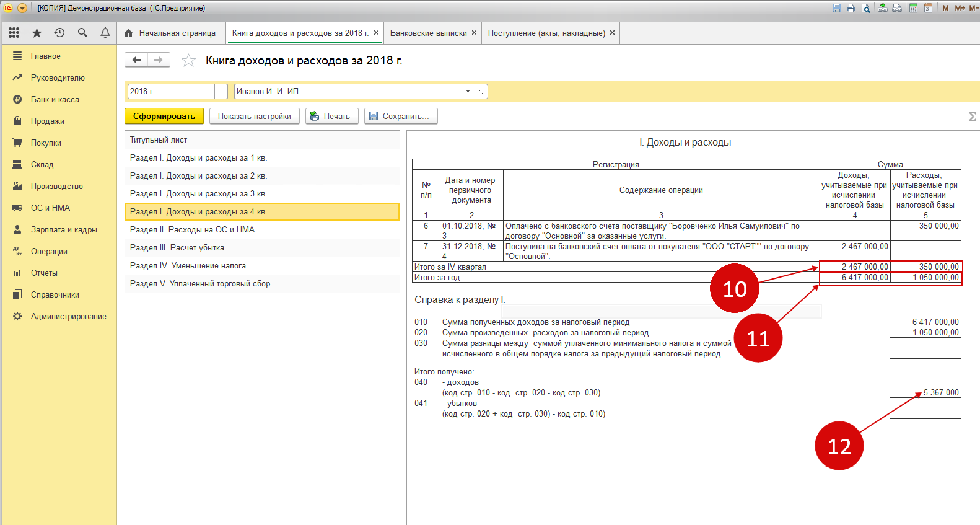
Task: Click the forward arrow navigation button
Action: [159, 60]
